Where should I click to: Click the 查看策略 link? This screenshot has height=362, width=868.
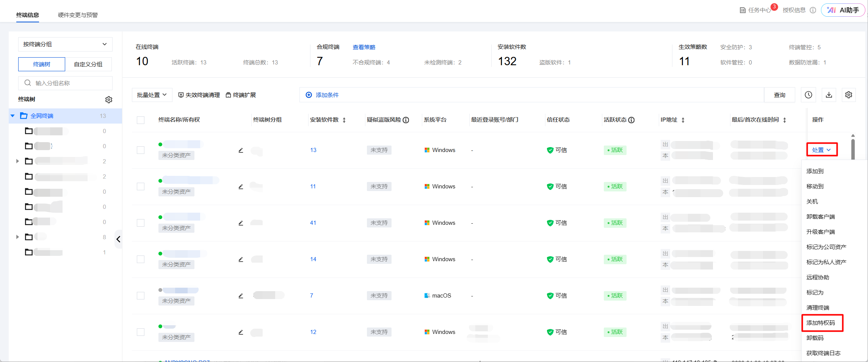tap(364, 47)
